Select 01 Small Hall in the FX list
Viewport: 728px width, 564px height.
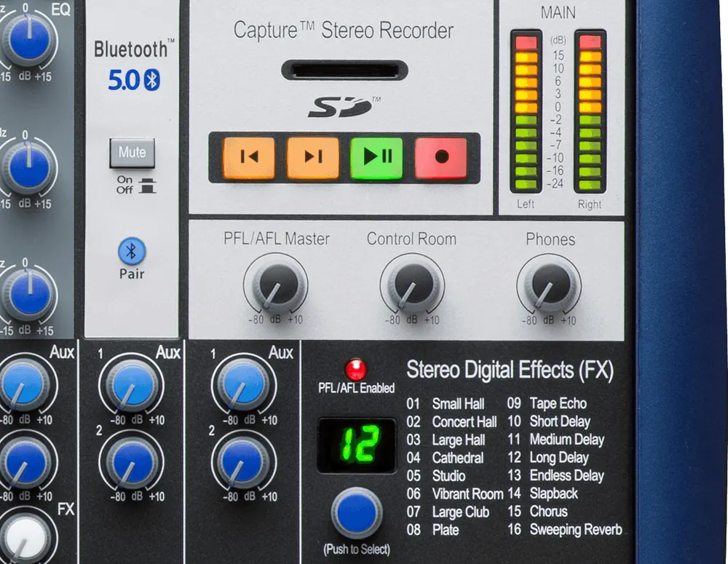pos(446,403)
